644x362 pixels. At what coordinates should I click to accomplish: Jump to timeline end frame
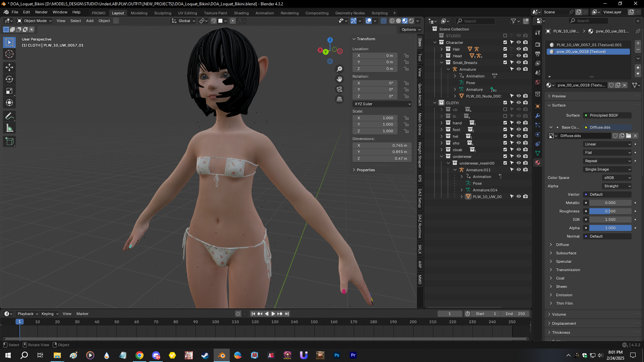pos(287,314)
